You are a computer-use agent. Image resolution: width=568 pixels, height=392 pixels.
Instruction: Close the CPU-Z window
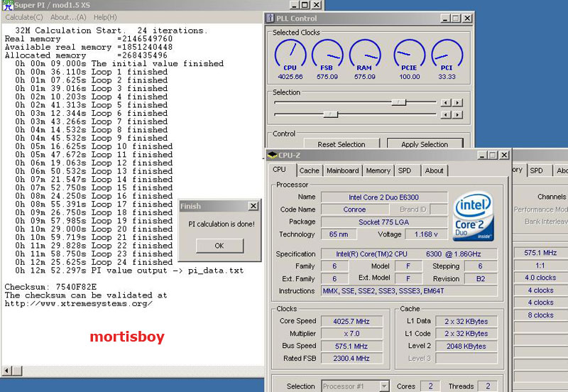pos(504,155)
